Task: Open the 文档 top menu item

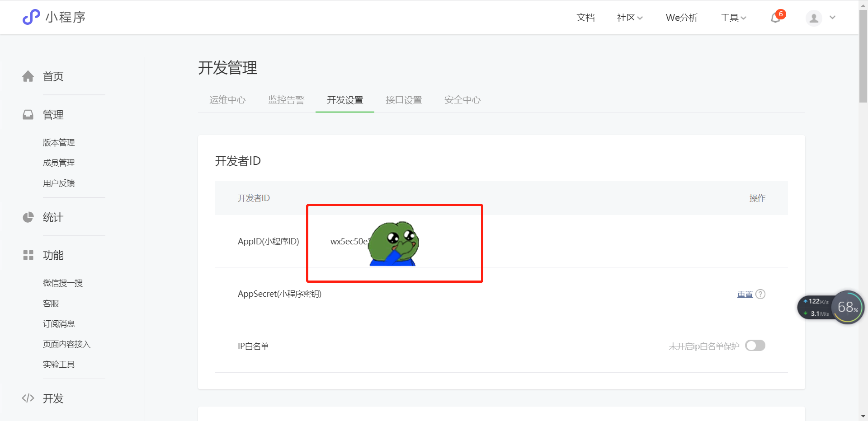Action: point(585,18)
